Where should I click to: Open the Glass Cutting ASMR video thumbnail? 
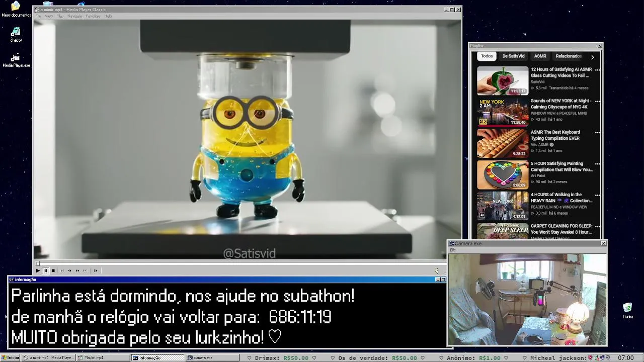pyautogui.click(x=503, y=80)
